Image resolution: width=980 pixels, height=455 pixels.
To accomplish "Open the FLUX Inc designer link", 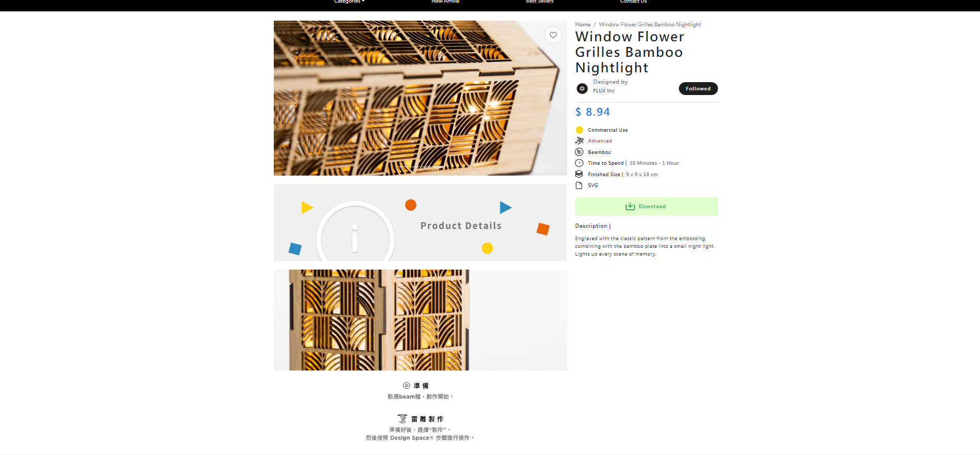I will pyautogui.click(x=604, y=91).
